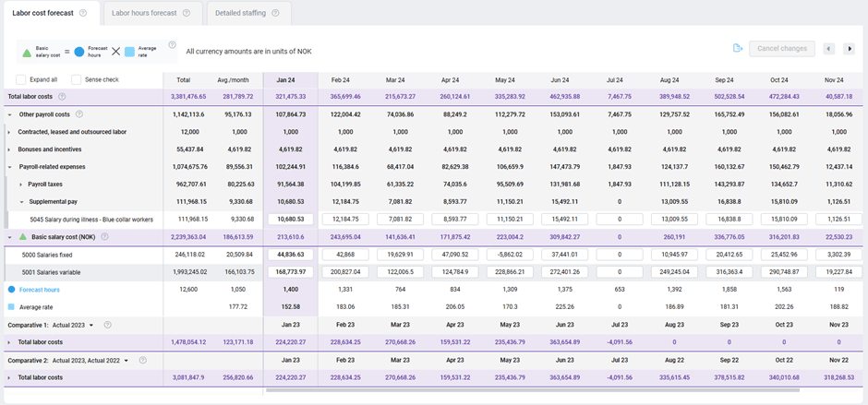Click help icon next to Other payroll costs

click(79, 114)
